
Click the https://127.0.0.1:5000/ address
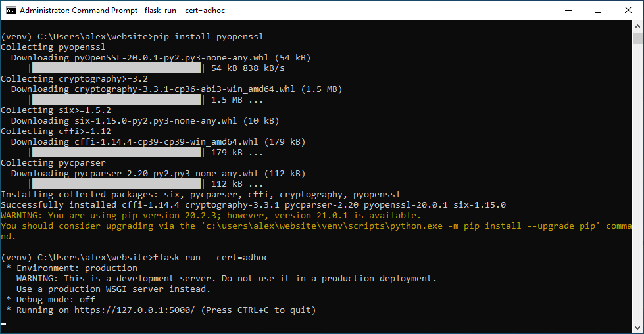coord(135,310)
